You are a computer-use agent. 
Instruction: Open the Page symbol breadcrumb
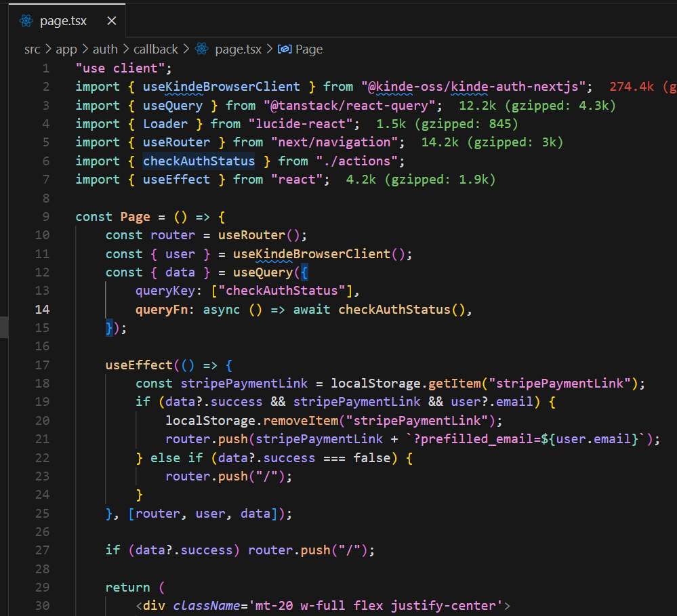tap(309, 49)
